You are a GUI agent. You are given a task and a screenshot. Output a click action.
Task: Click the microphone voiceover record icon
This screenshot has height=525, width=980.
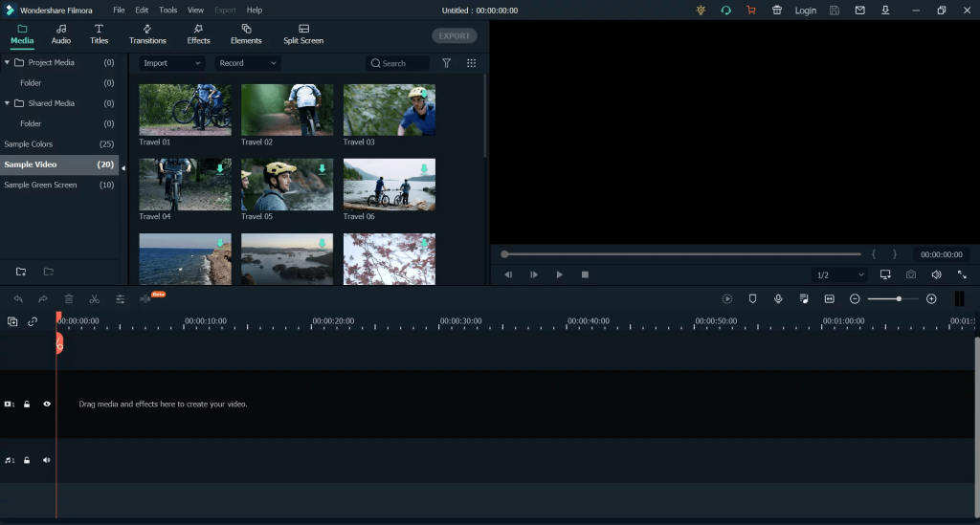[x=778, y=299]
